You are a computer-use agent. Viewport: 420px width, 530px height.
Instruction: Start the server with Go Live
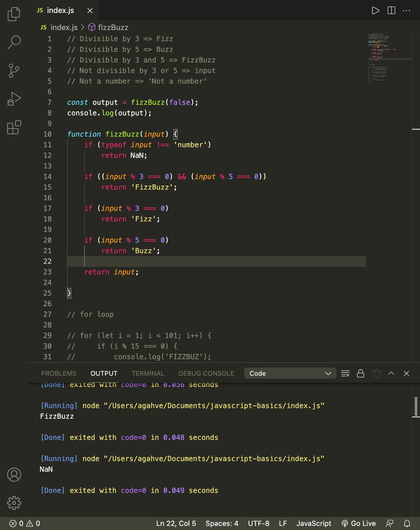click(358, 523)
